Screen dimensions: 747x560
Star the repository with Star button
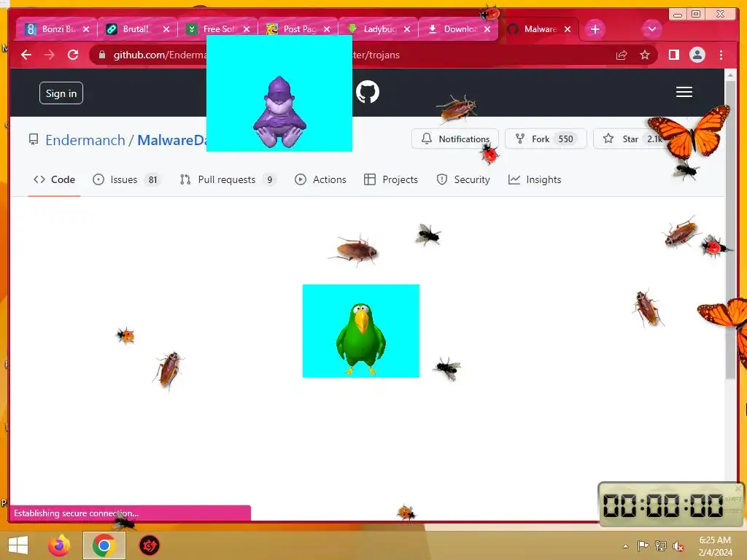(x=629, y=139)
